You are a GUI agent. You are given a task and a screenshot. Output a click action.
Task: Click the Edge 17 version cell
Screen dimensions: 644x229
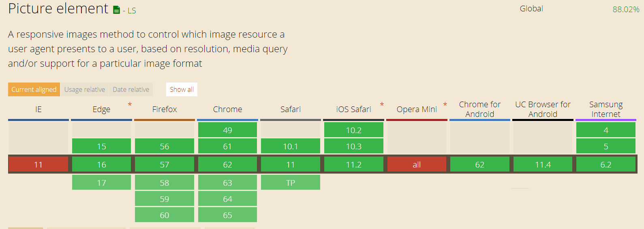coord(101,182)
